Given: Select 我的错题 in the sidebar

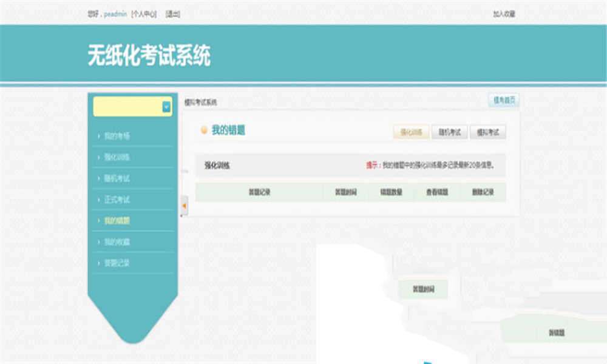Looking at the screenshot, I should coord(117,221).
